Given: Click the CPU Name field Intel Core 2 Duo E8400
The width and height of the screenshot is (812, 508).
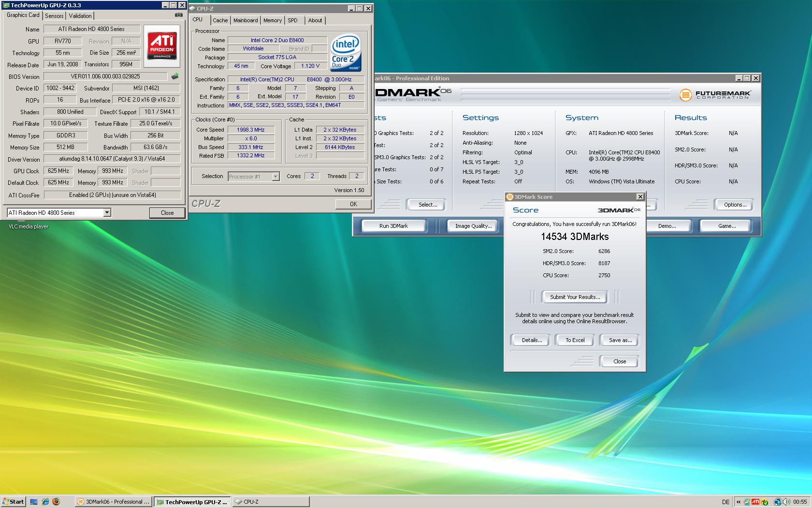Looking at the screenshot, I should [x=277, y=40].
